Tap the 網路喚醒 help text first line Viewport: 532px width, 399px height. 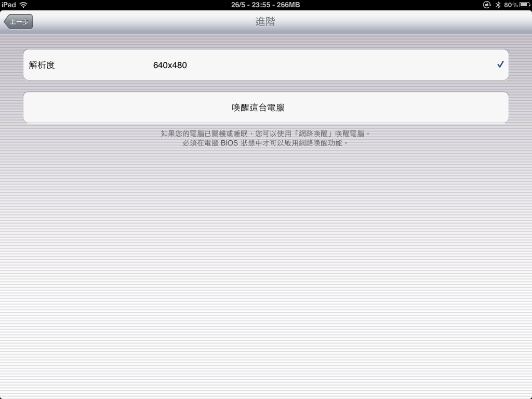[265, 134]
